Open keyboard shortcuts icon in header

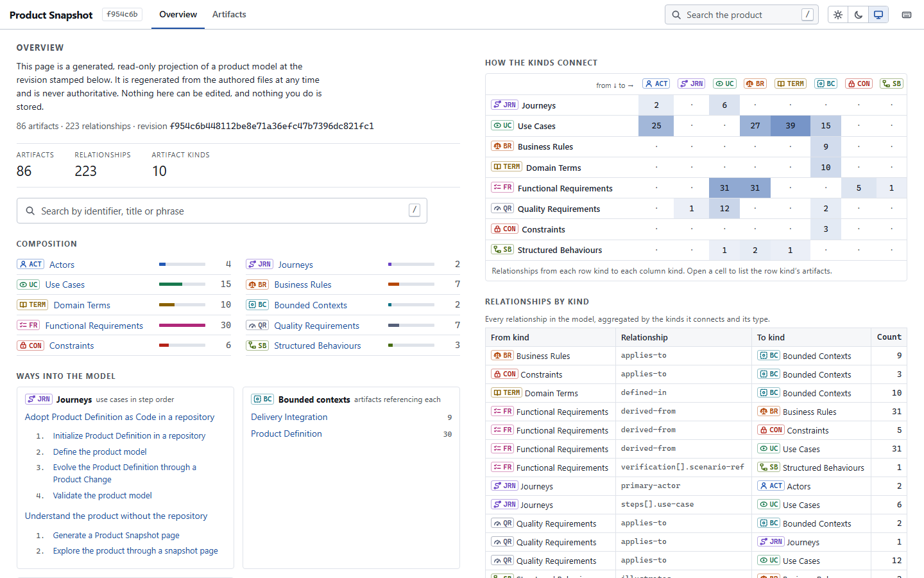(907, 15)
